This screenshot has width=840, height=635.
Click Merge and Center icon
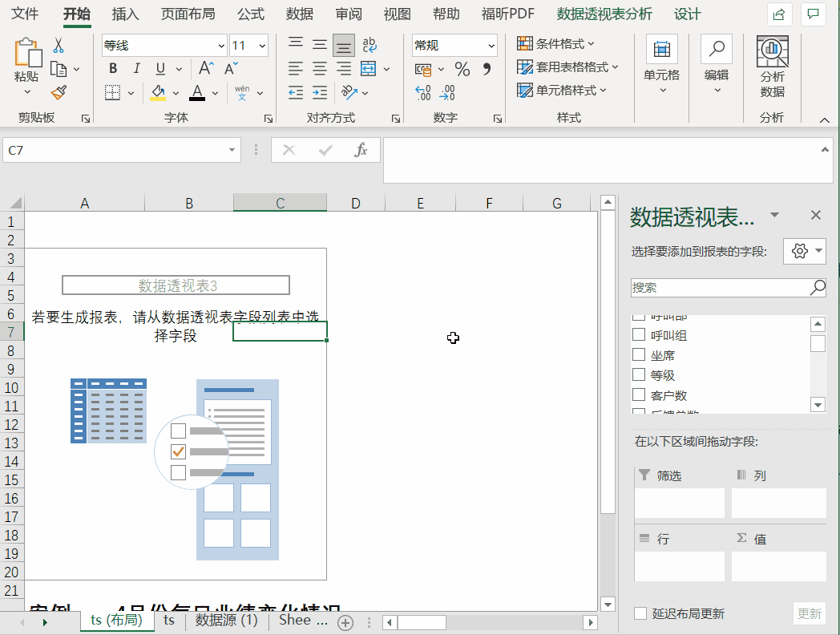pyautogui.click(x=369, y=69)
